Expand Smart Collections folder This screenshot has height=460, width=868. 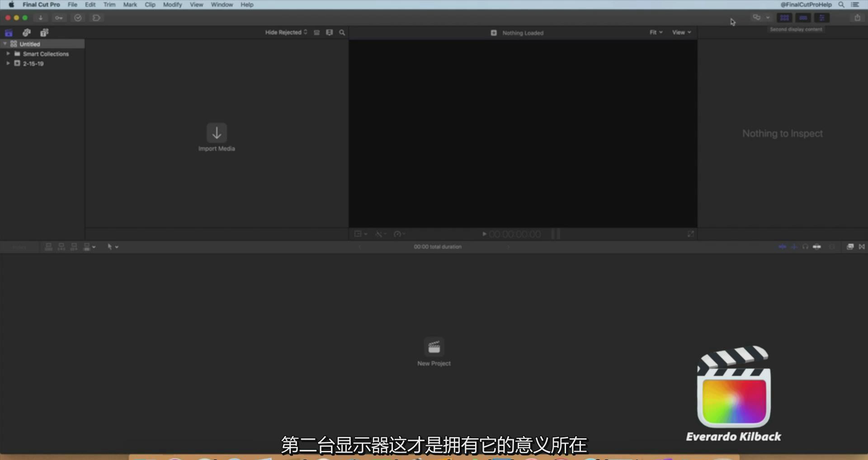(x=8, y=53)
